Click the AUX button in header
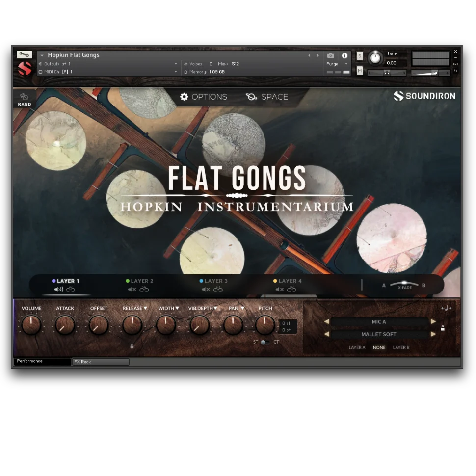This screenshot has height=476, width=476. 455,64
